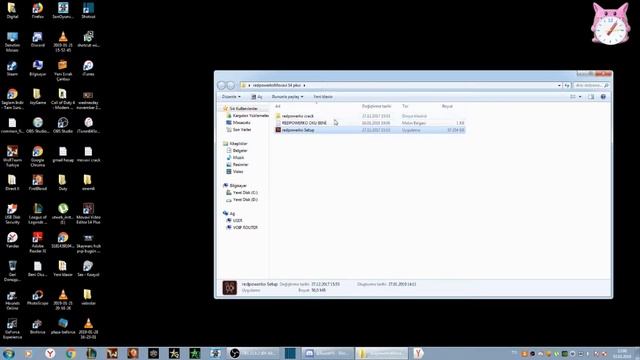The image size is (640, 360).
Task: Open Yandex browser from the taskbar
Action: click(x=50, y=353)
